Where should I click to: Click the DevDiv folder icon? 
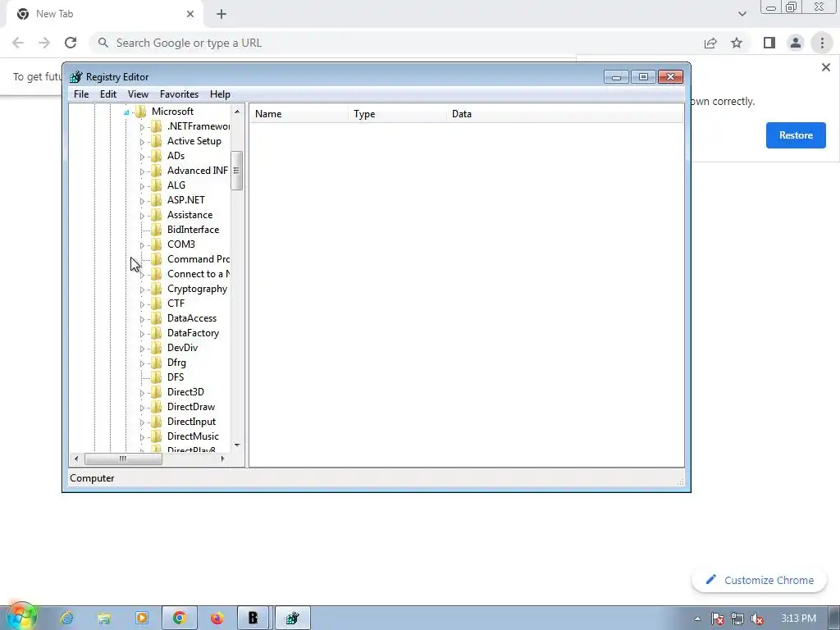[x=157, y=348]
